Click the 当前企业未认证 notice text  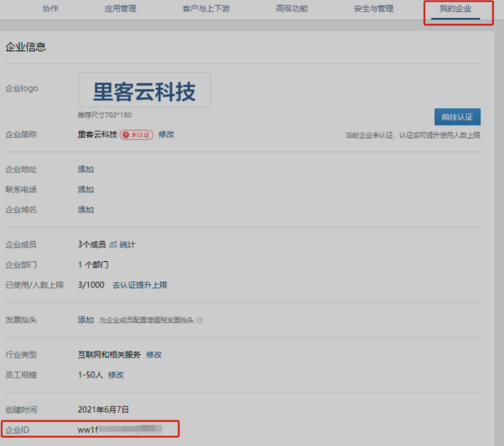(413, 135)
